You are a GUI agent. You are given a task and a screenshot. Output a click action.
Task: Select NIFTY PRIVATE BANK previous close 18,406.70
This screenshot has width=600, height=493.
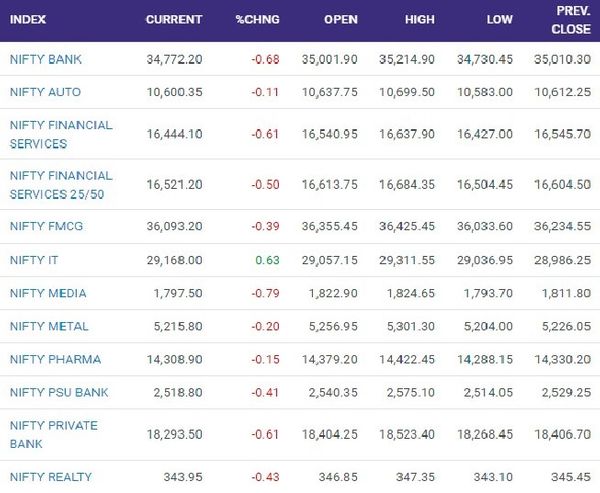pos(562,434)
